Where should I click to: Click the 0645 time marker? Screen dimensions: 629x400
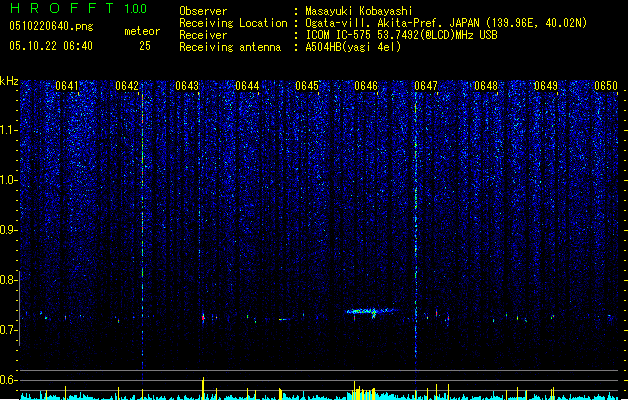click(307, 86)
